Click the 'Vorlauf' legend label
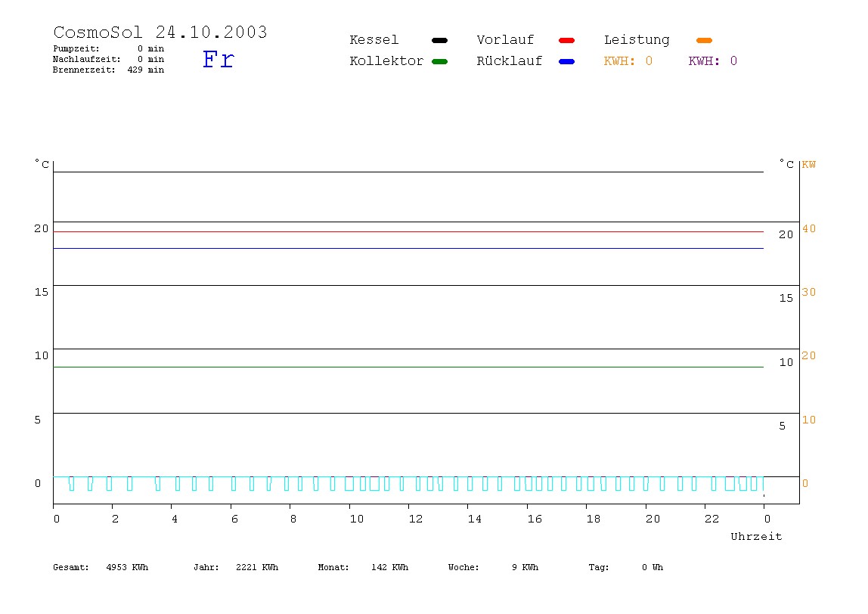Viewport: 868px width, 614px height. coord(505,40)
